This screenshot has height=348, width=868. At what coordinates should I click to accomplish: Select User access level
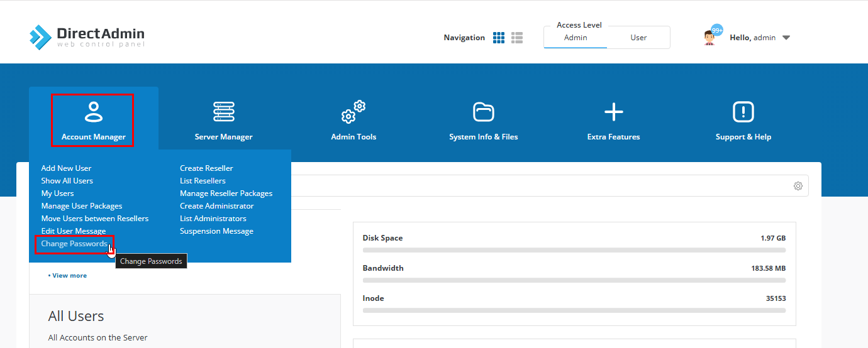click(638, 38)
